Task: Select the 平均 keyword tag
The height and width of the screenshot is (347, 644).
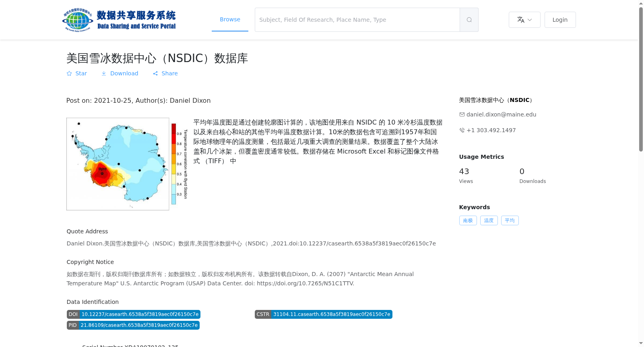Action: [x=510, y=220]
